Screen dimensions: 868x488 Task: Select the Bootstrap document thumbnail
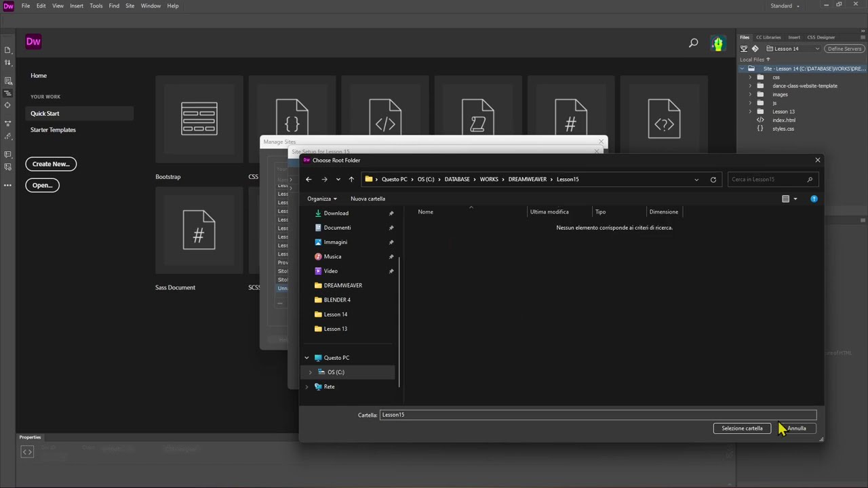point(199,119)
